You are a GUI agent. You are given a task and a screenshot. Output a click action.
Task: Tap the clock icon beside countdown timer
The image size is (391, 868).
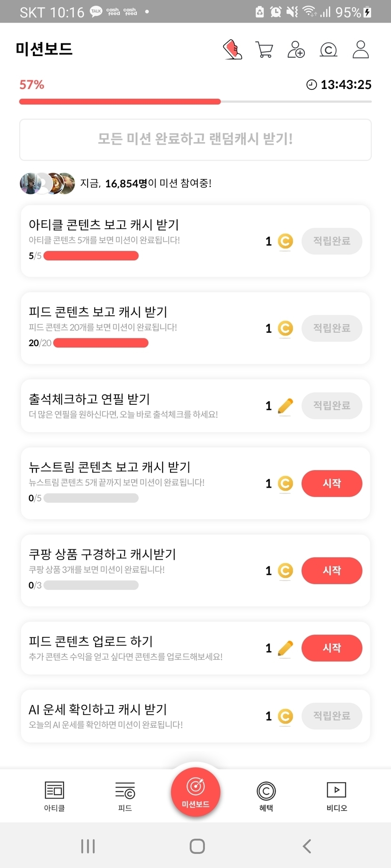pos(311,85)
